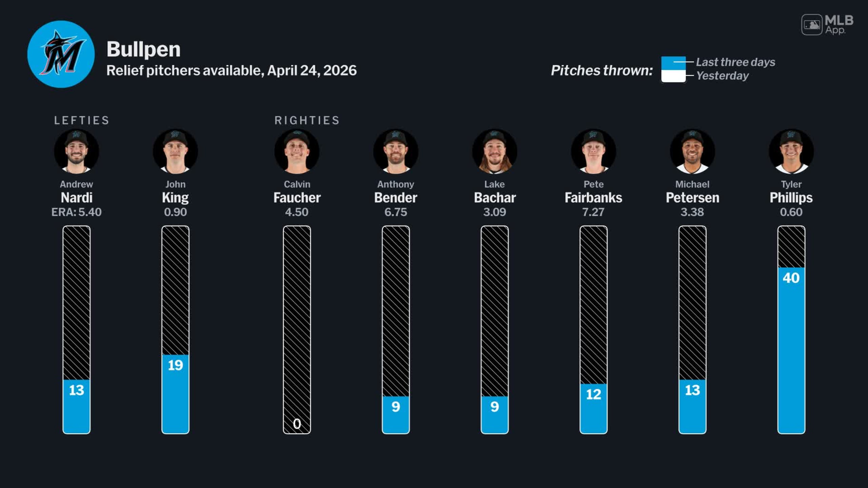Click the RIGHTIES section label
The width and height of the screenshot is (868, 488).
click(307, 120)
